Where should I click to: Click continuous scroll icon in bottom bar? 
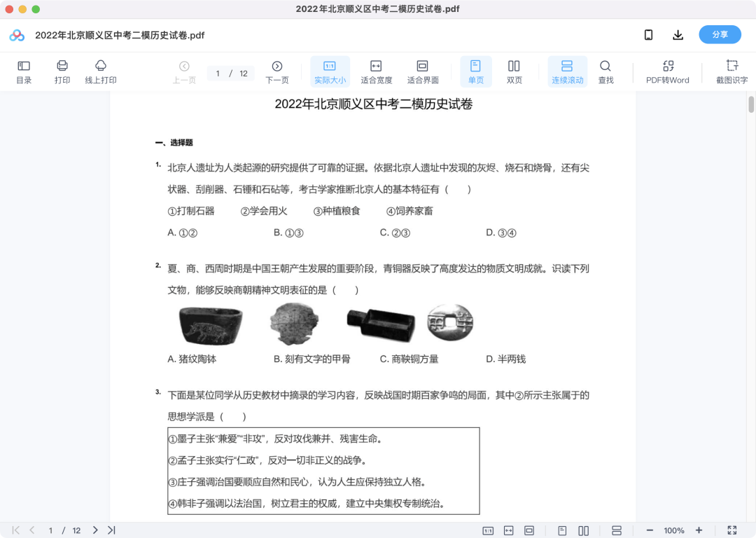tap(616, 531)
